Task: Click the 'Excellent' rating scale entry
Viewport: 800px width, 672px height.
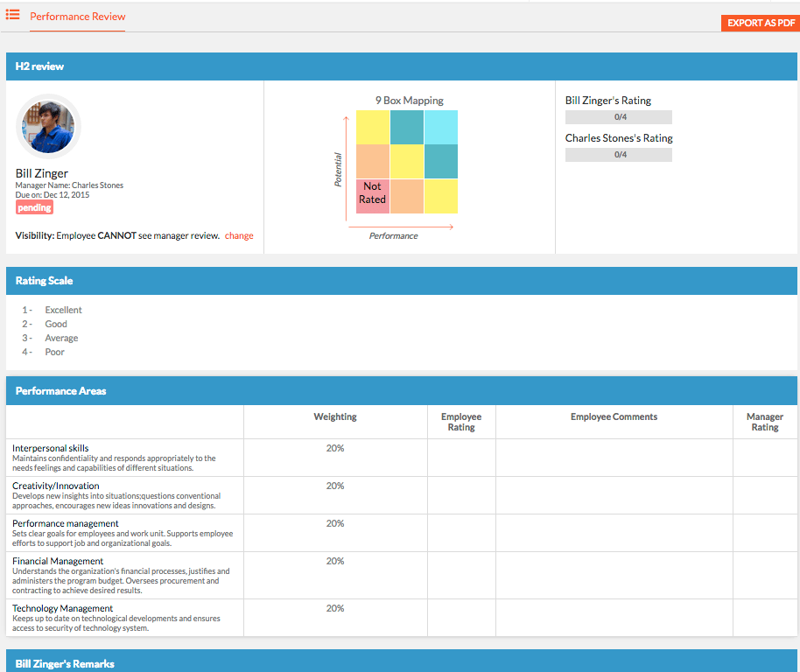Action: [x=63, y=310]
